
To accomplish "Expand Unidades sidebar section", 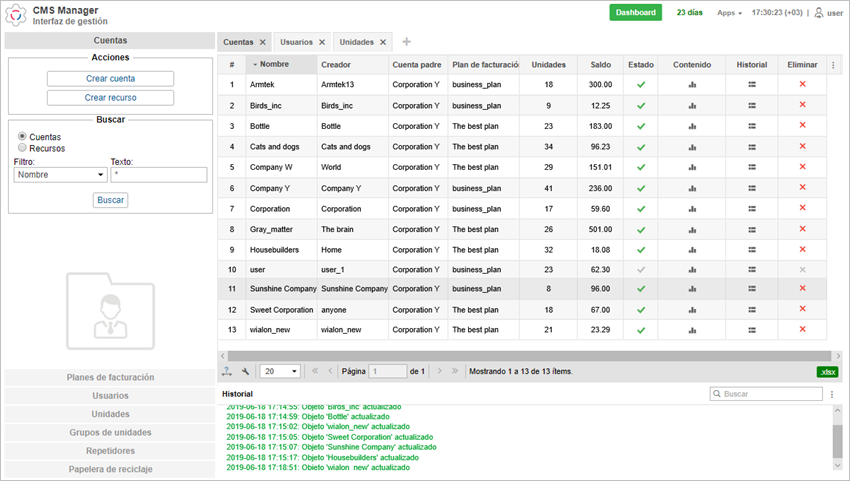I will click(x=110, y=414).
